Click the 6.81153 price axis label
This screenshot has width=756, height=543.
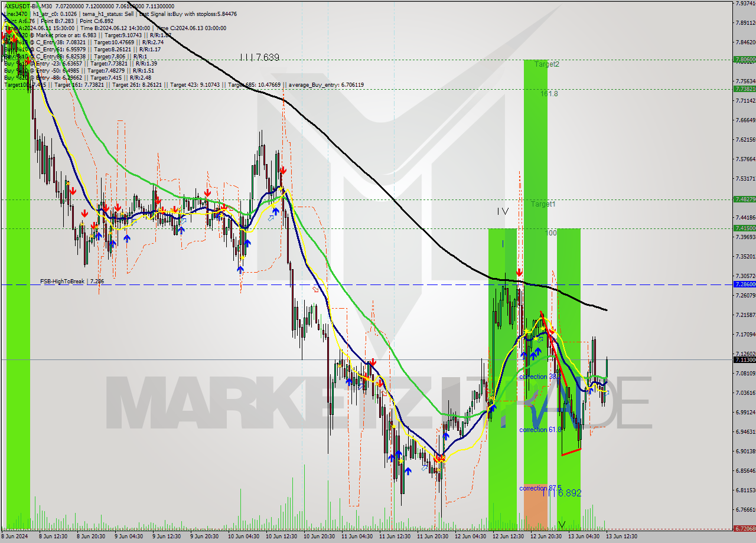point(745,490)
